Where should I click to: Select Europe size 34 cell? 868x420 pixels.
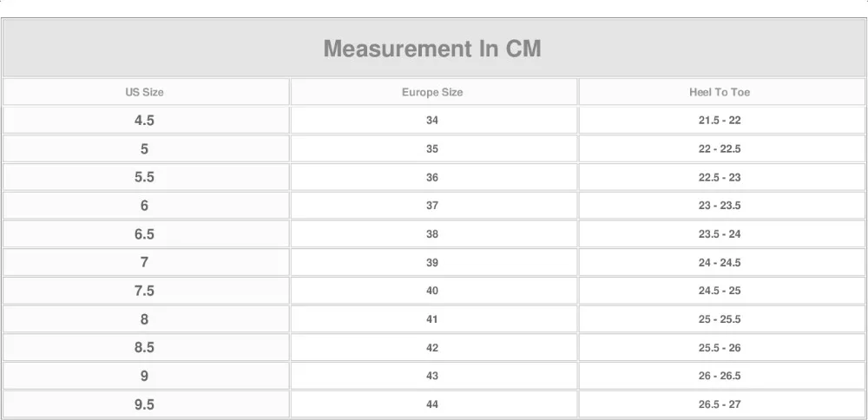point(432,121)
